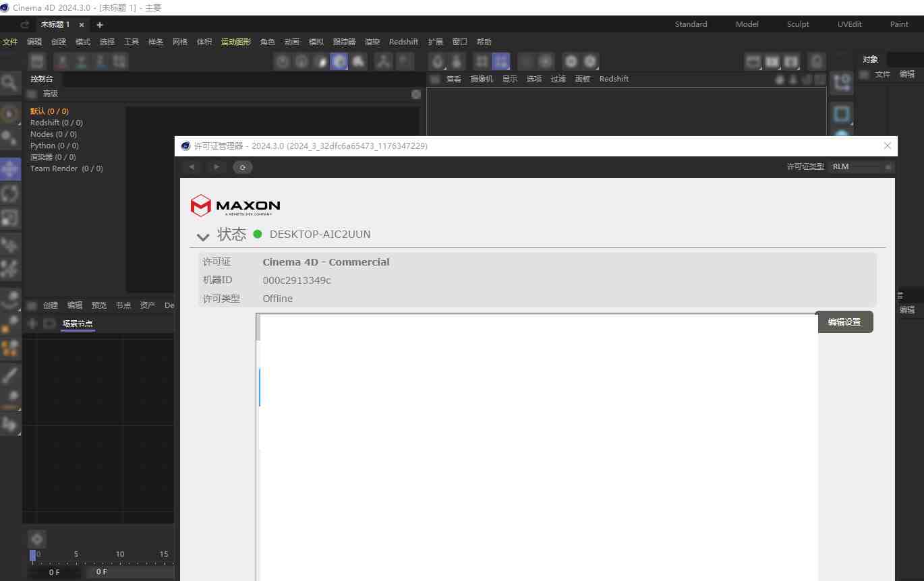Open the render settings icon in top toolbar
Screen dimensions: 924x581
(591, 61)
